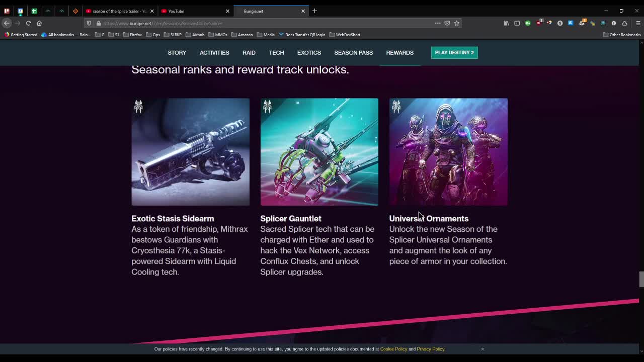Open the browser home page

coord(39,23)
